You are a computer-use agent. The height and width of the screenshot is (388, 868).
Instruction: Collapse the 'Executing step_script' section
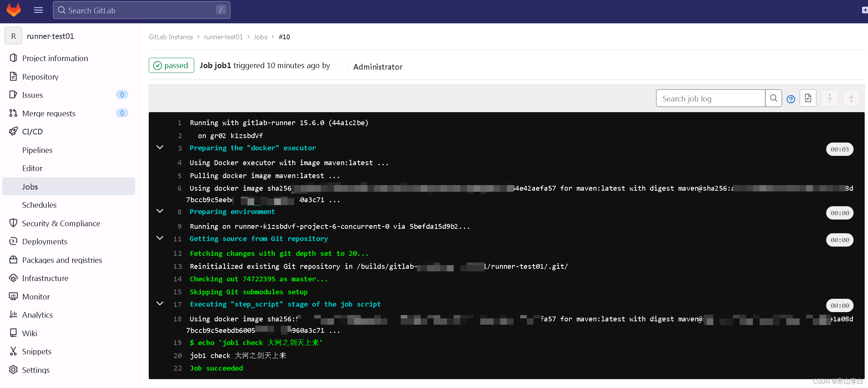[x=160, y=304]
